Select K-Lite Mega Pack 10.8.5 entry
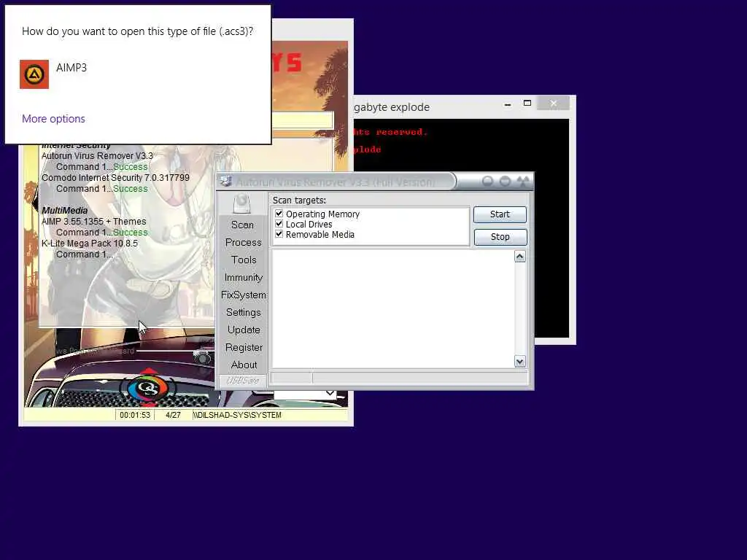 click(x=90, y=244)
